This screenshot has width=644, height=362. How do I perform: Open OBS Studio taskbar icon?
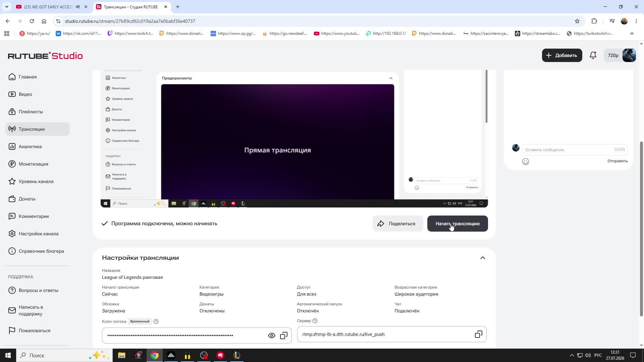tap(204, 355)
